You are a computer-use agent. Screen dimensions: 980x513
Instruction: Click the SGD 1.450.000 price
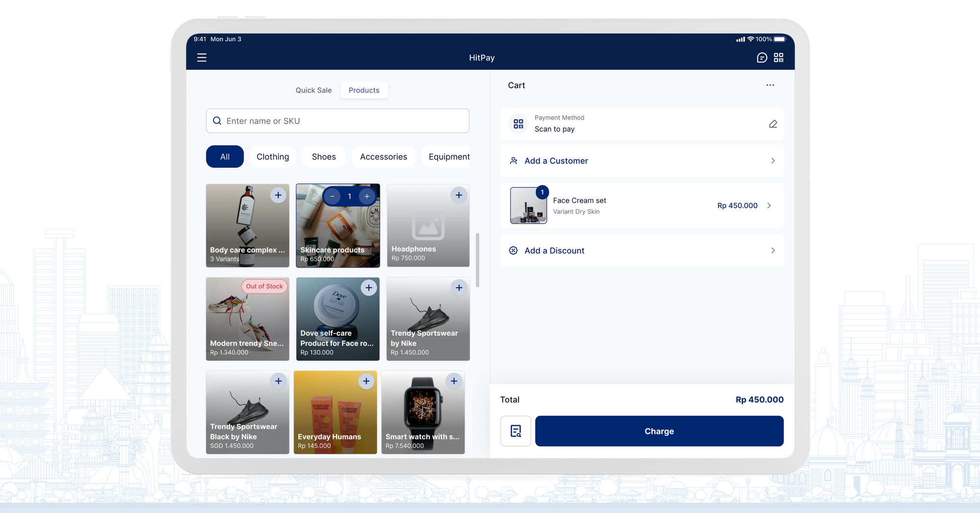pyautogui.click(x=232, y=446)
